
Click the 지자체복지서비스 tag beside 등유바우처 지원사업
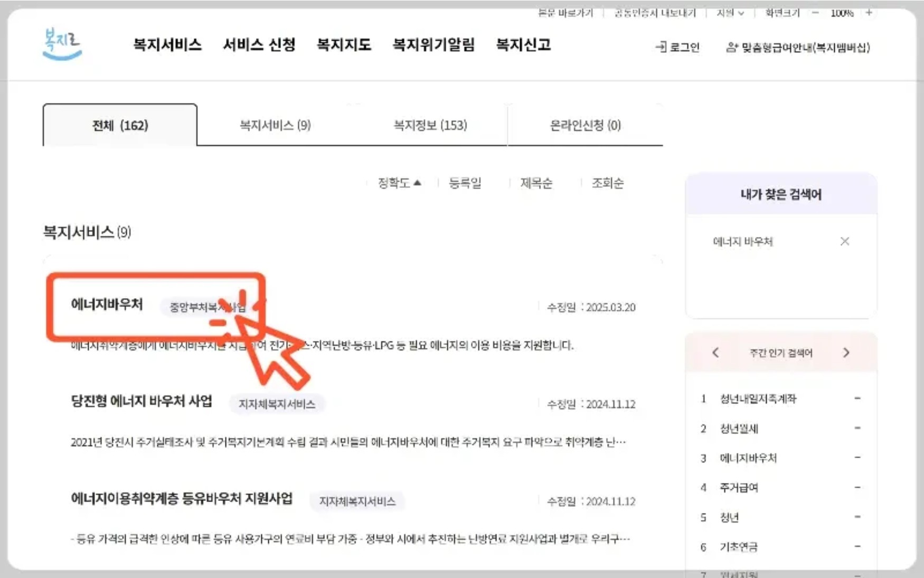[357, 501]
